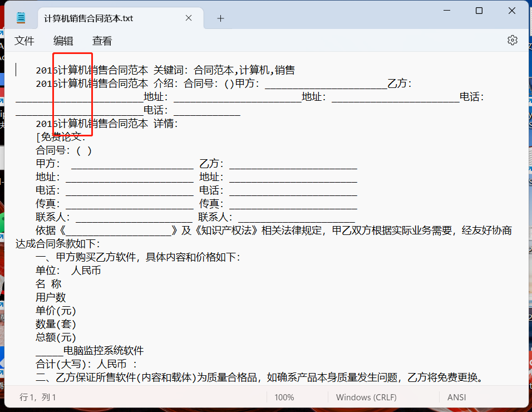Place cursor in the first text line
Viewport: 532px width, 412px height.
167,70
